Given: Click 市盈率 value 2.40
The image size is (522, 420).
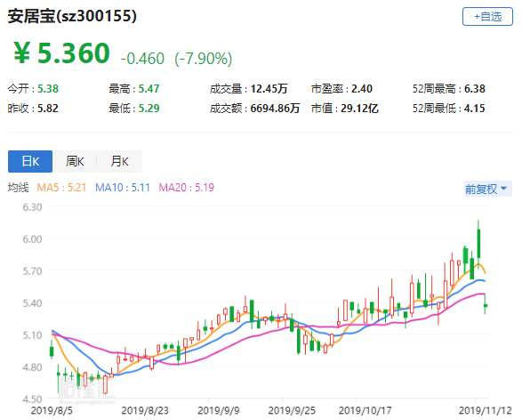Looking at the screenshot, I should [362, 89].
